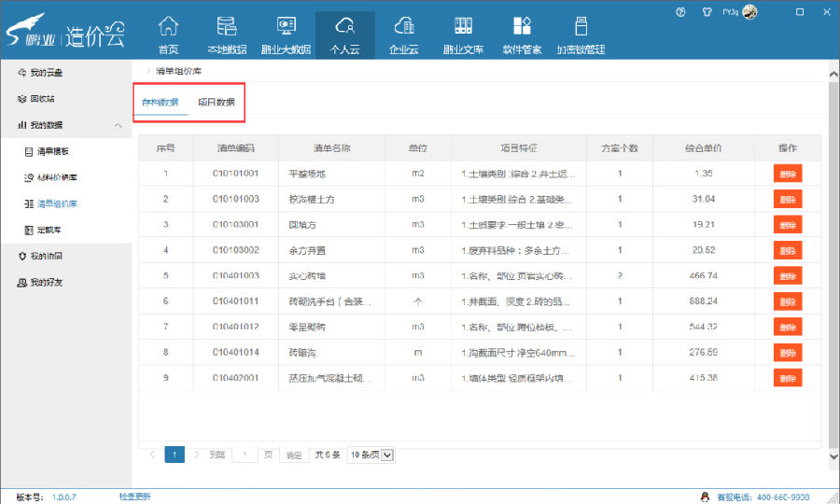Go to next page using right chevron
The height and width of the screenshot is (504, 840).
197,455
